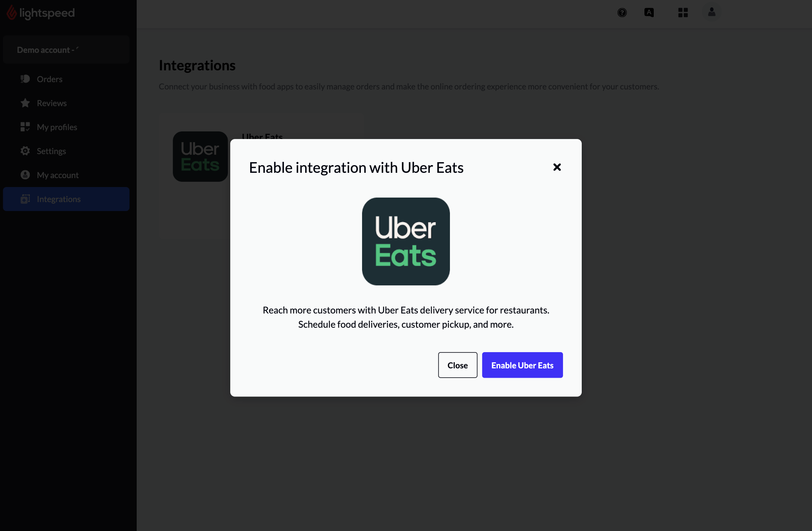Click Enable Uber Eats button
The height and width of the screenshot is (531, 812).
[523, 365]
